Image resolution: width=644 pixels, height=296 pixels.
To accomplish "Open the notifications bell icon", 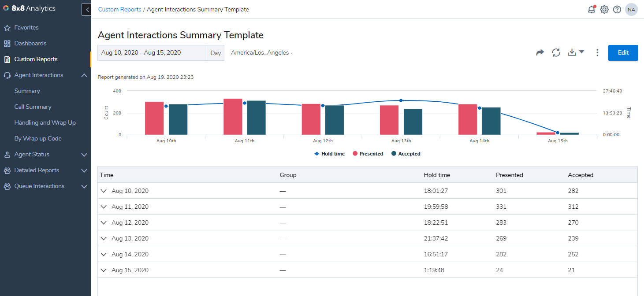I will pos(592,9).
